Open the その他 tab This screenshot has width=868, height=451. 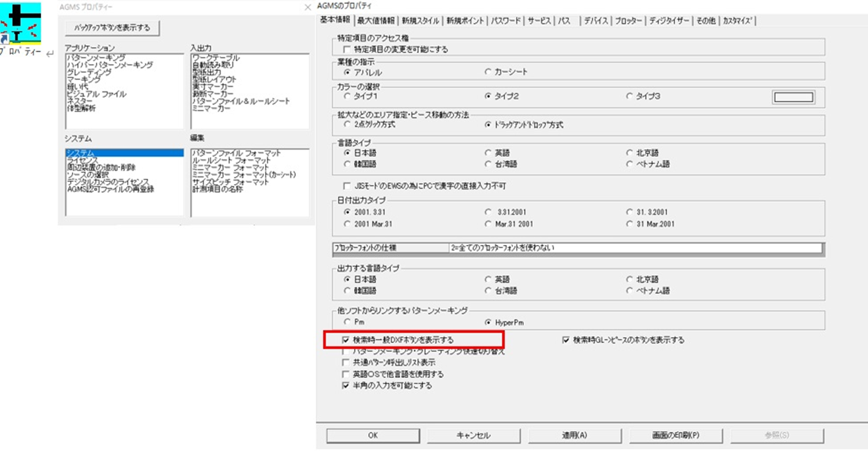point(706,20)
